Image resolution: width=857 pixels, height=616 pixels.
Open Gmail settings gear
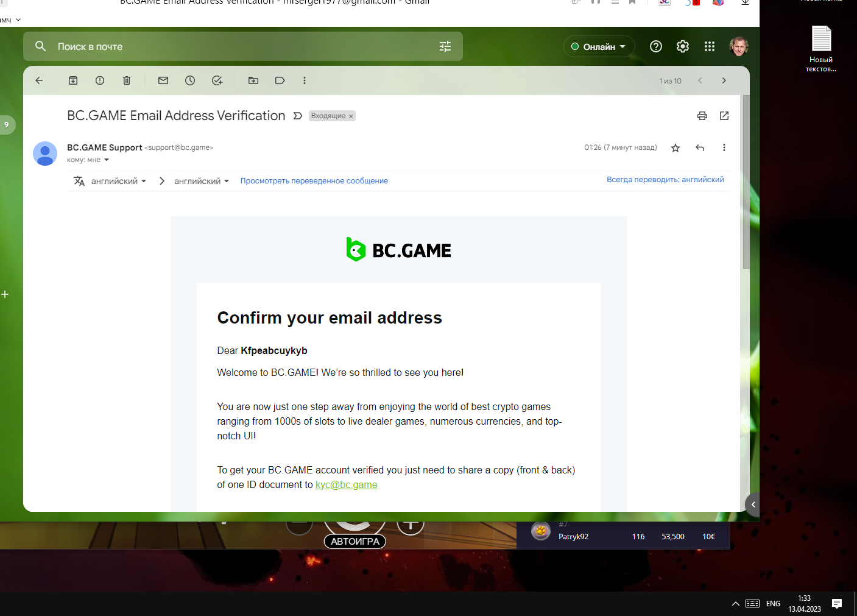tap(683, 46)
